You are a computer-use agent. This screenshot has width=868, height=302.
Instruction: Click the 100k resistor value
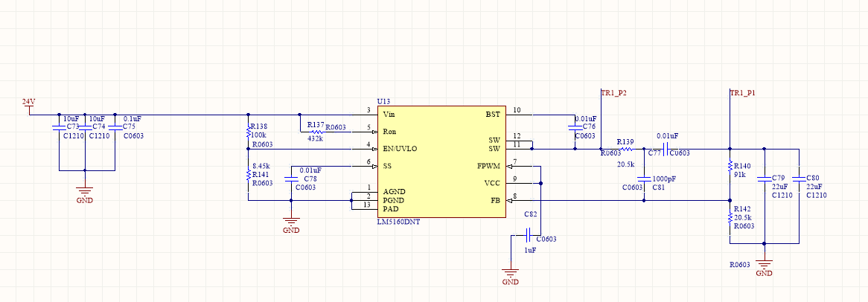[x=259, y=135]
